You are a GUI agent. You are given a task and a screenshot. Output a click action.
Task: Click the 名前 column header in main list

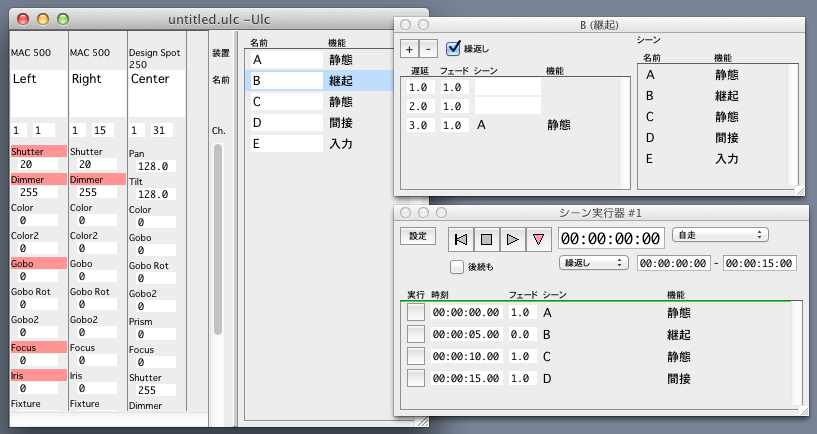259,43
